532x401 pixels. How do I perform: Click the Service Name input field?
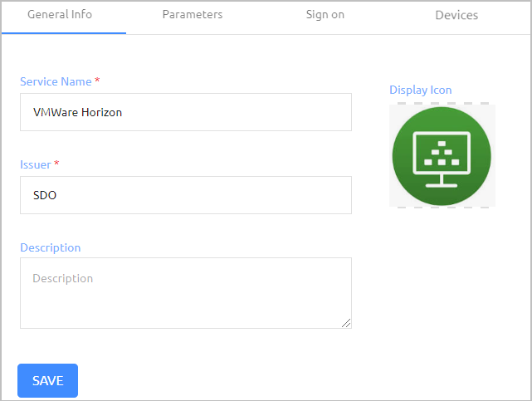point(186,112)
